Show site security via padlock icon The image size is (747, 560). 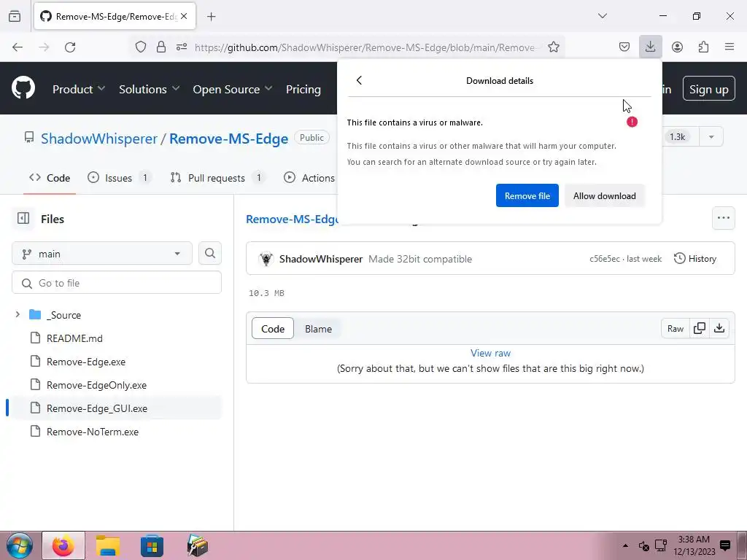click(161, 47)
